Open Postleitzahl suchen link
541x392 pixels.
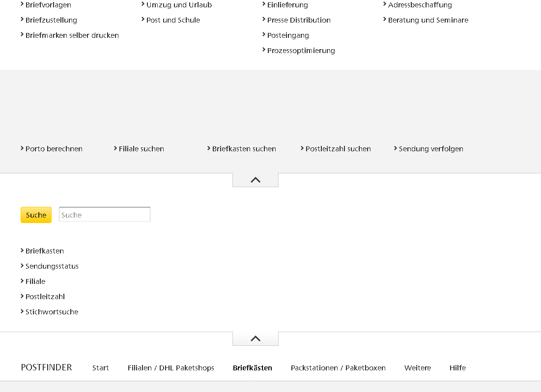338,148
